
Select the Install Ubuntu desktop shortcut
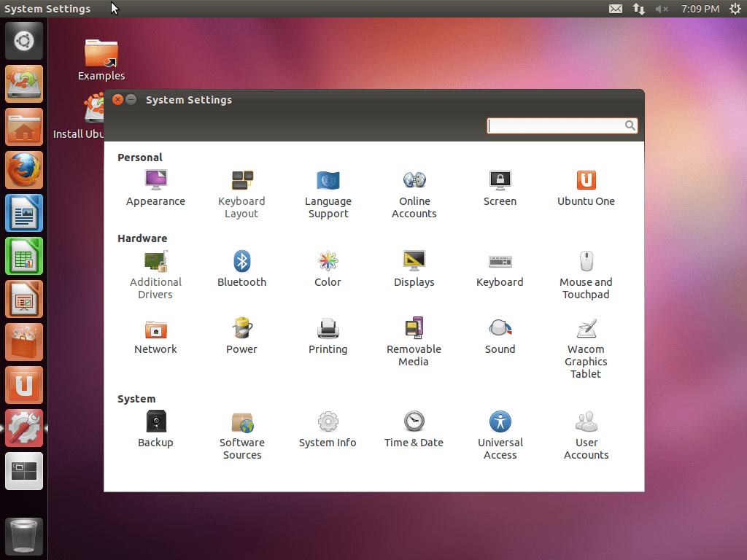click(x=79, y=116)
